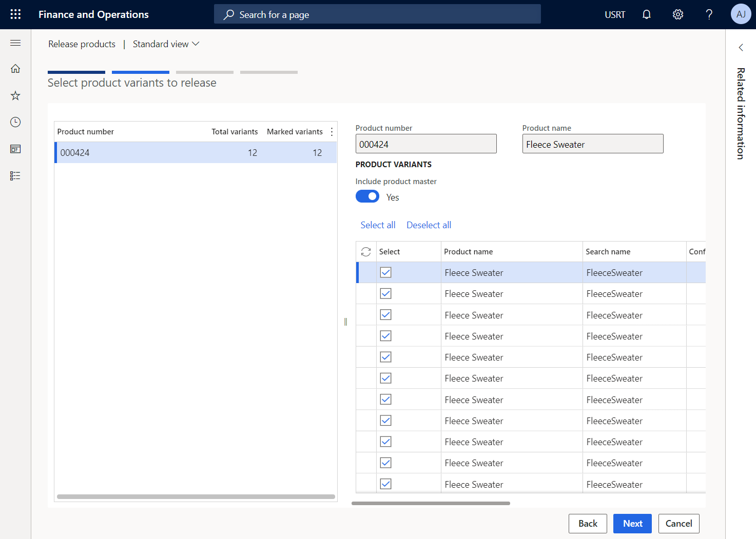The height and width of the screenshot is (539, 756).
Task: Open the help question mark
Action: tap(709, 14)
